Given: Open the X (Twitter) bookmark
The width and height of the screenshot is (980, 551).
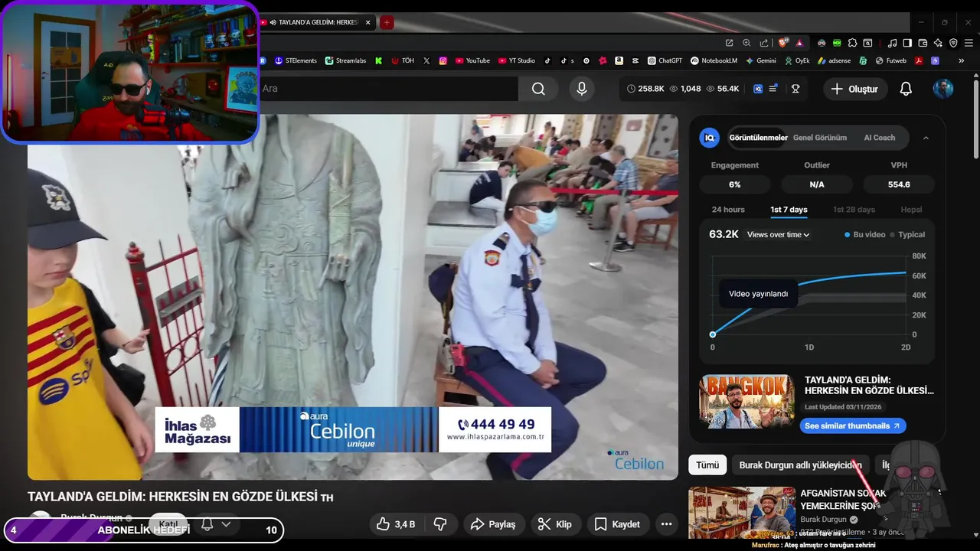Looking at the screenshot, I should coord(426,60).
